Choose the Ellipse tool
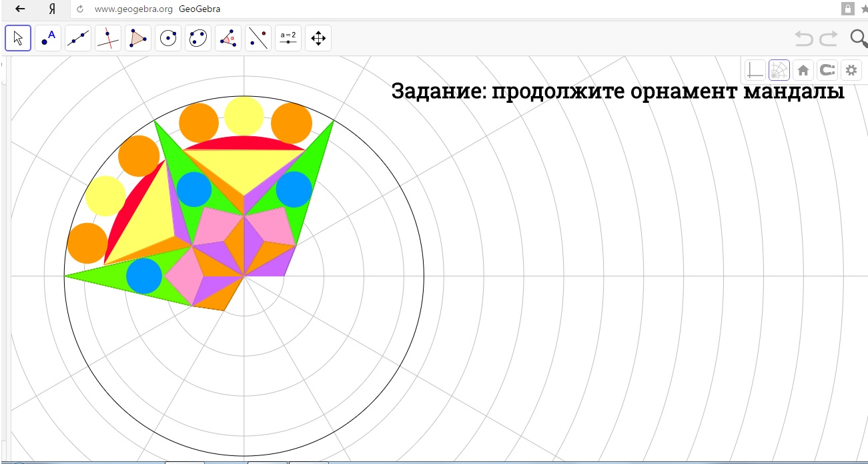Screen dimensions: 868x464 click(x=198, y=38)
